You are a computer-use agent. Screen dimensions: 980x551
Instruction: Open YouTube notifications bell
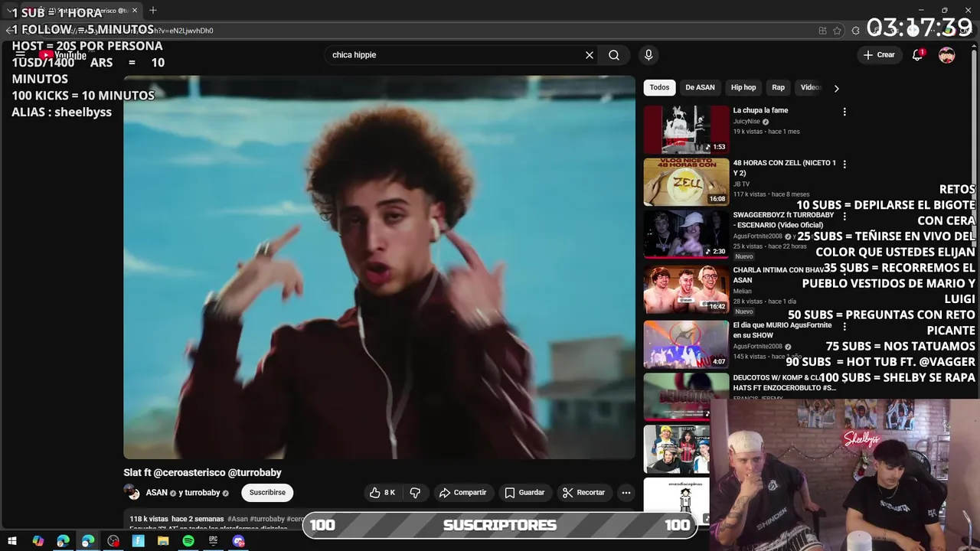[917, 55]
